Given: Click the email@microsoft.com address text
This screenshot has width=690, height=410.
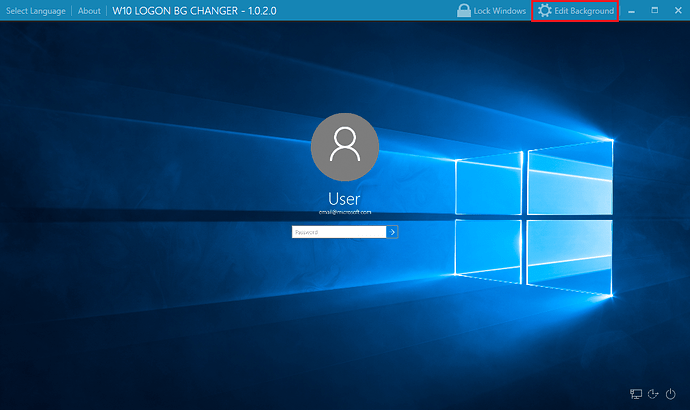Looking at the screenshot, I should (x=345, y=212).
